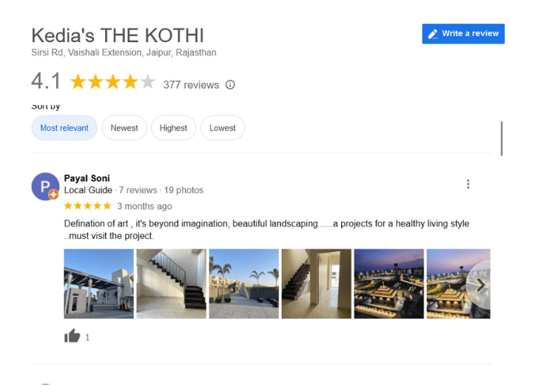Open the night aerial view photo
This screenshot has height=392, width=538.
389,283
